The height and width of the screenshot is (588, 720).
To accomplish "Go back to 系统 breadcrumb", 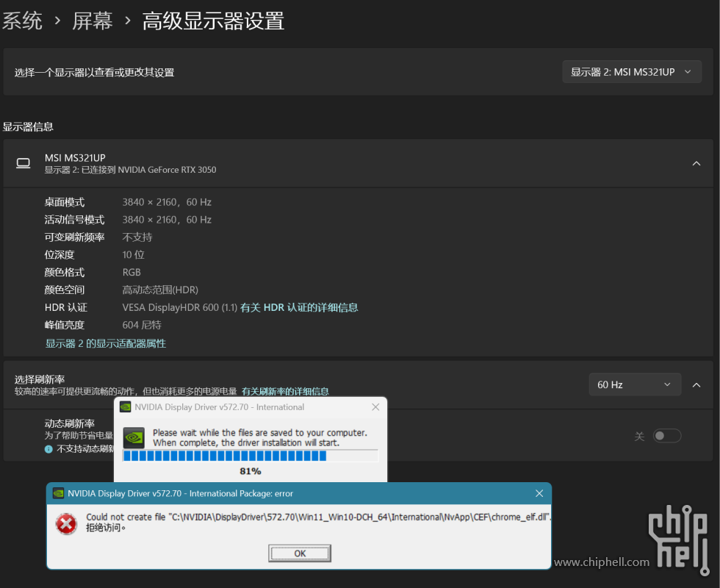I will pyautogui.click(x=22, y=21).
